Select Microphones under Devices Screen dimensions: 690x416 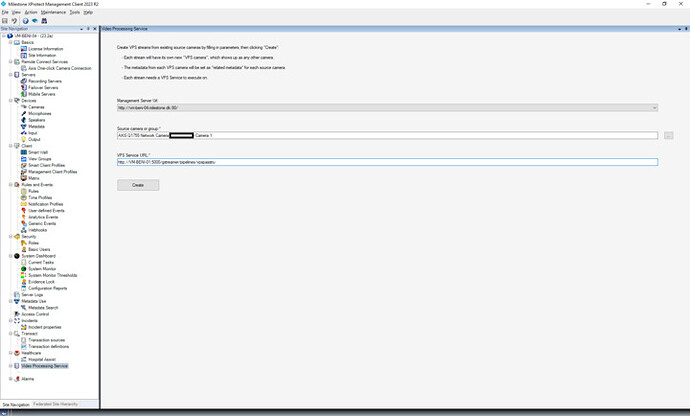39,114
